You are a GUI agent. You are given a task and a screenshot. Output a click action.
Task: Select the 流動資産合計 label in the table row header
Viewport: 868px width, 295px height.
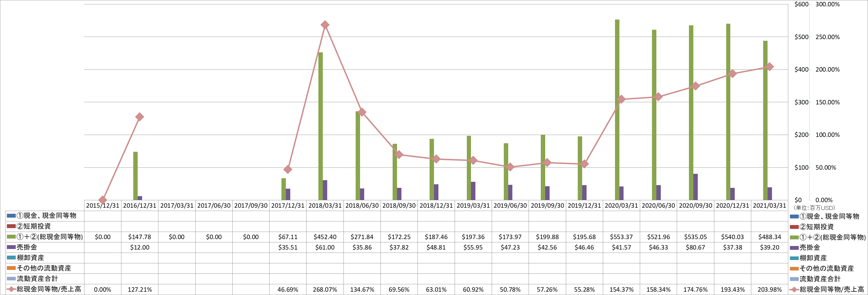tap(38, 278)
